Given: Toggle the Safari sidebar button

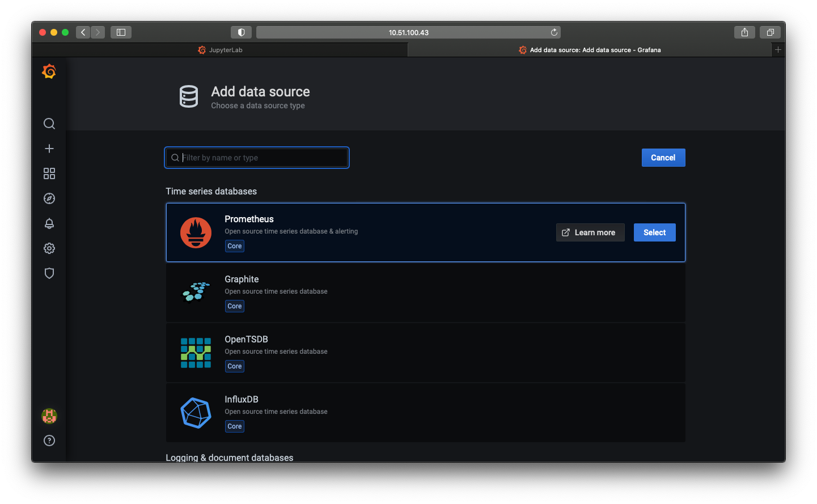Looking at the screenshot, I should point(121,32).
